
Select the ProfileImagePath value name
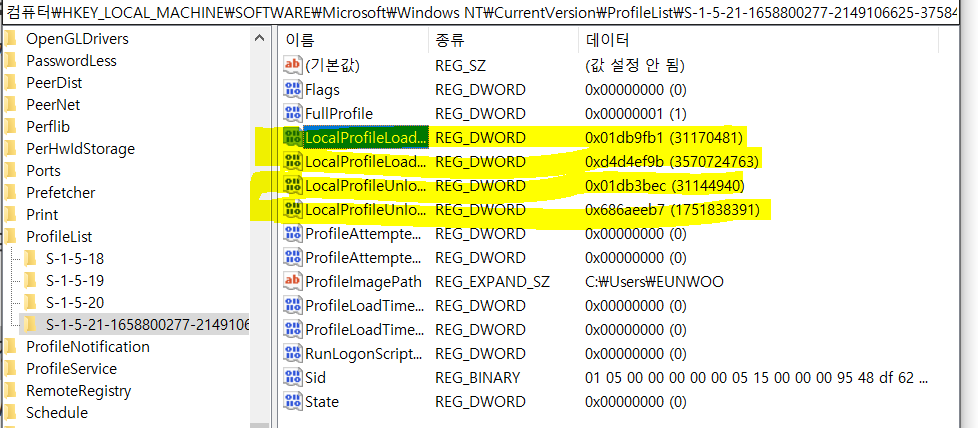point(364,282)
